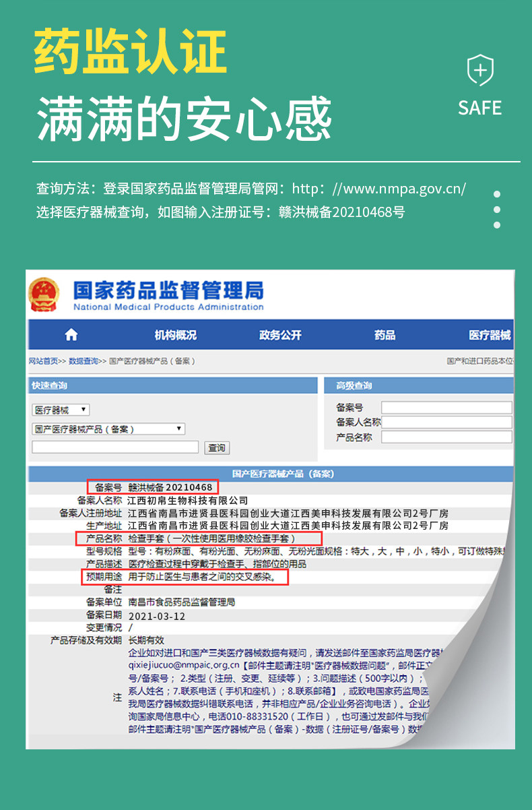Click the SAFE shield icon
The image size is (532, 810).
click(480, 71)
